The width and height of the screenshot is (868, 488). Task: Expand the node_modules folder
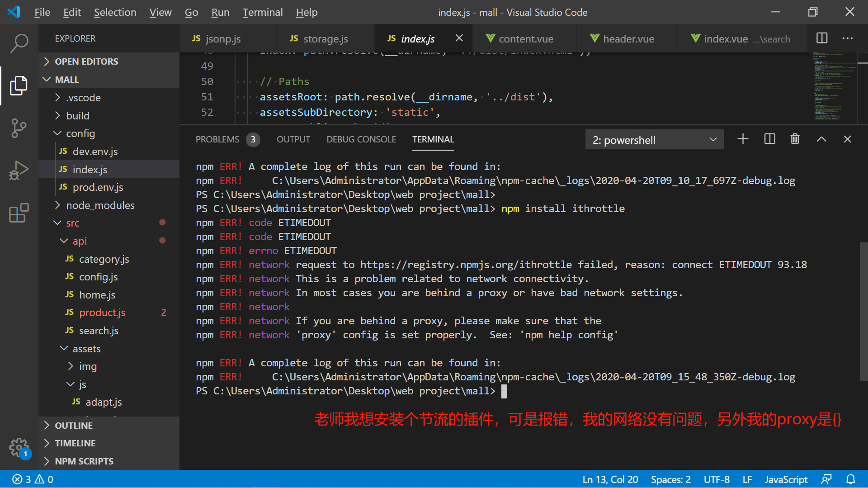[x=109, y=205]
